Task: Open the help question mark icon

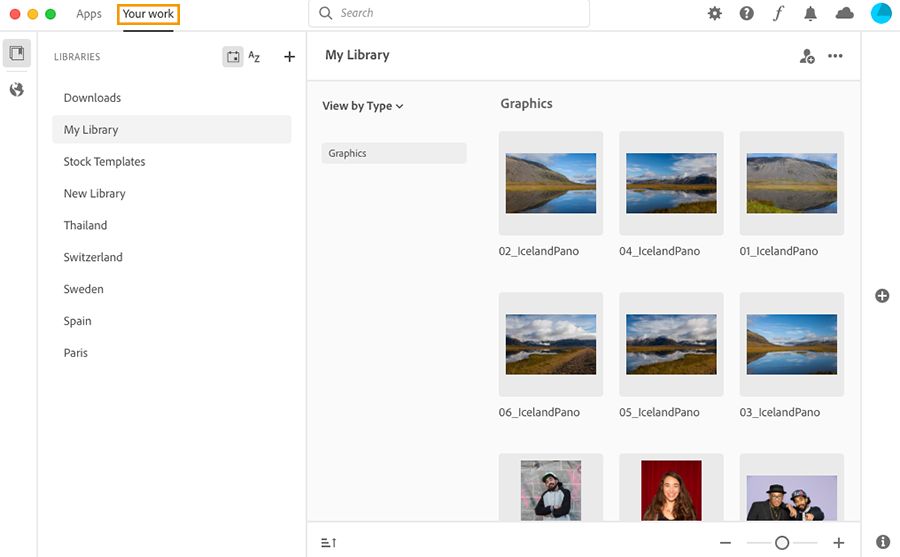Action: click(747, 14)
